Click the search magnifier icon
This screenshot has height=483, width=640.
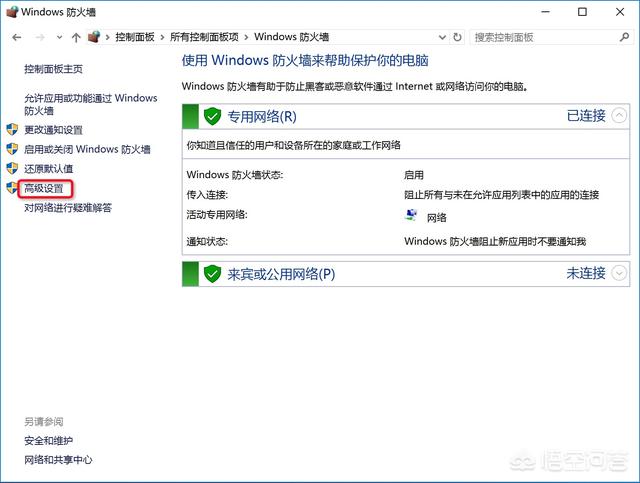pos(624,38)
